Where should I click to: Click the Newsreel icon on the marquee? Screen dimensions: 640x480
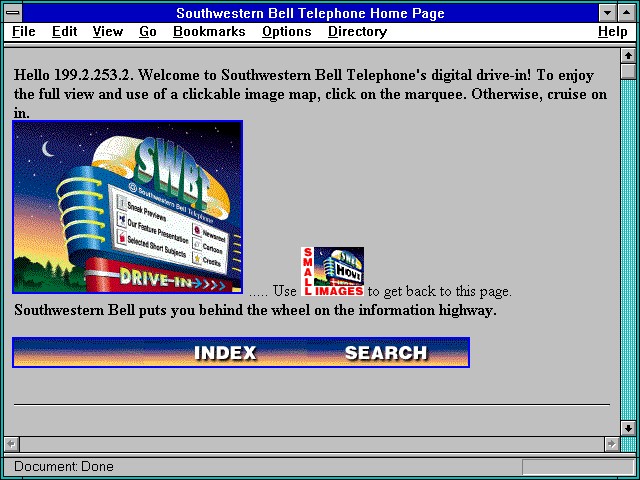click(x=197, y=231)
